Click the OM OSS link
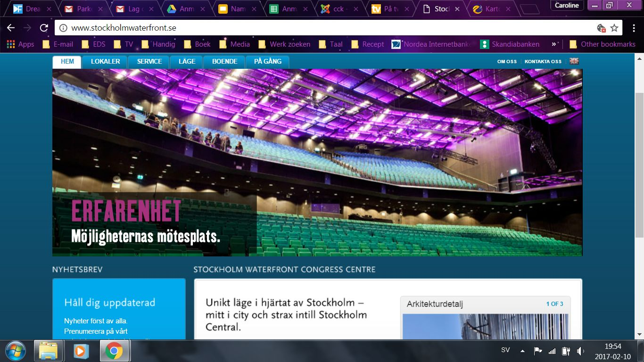 pyautogui.click(x=507, y=62)
